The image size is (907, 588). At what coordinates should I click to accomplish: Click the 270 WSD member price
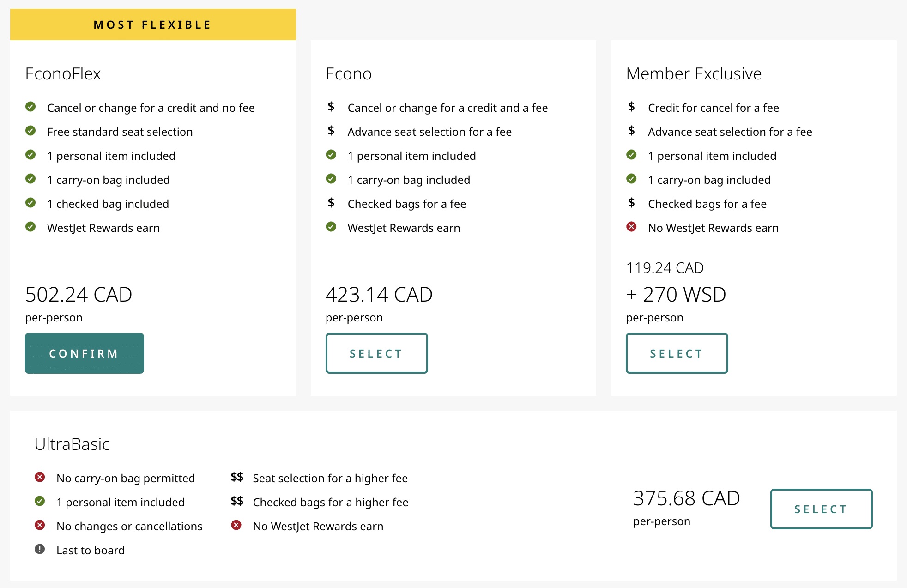click(676, 295)
